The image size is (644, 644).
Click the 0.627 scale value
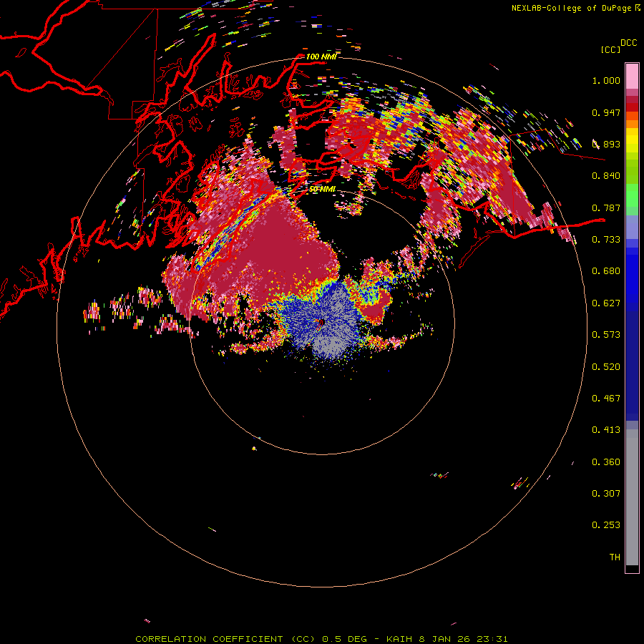[x=606, y=303]
